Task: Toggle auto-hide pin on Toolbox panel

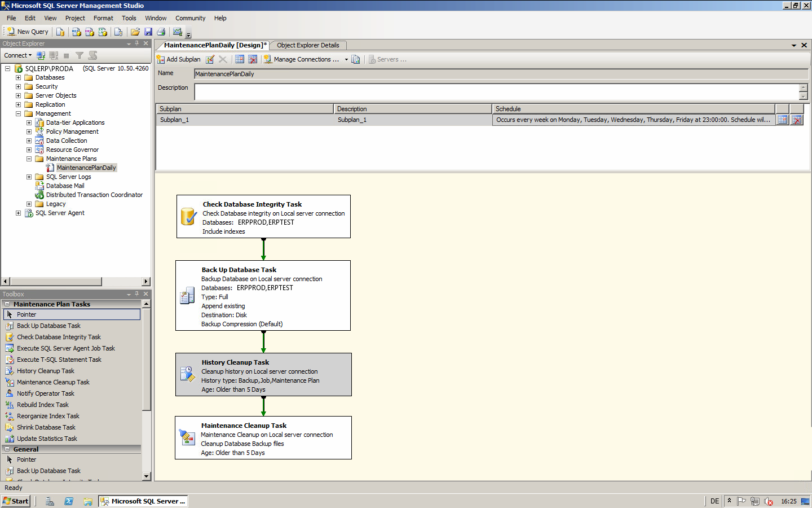Action: coord(137,294)
